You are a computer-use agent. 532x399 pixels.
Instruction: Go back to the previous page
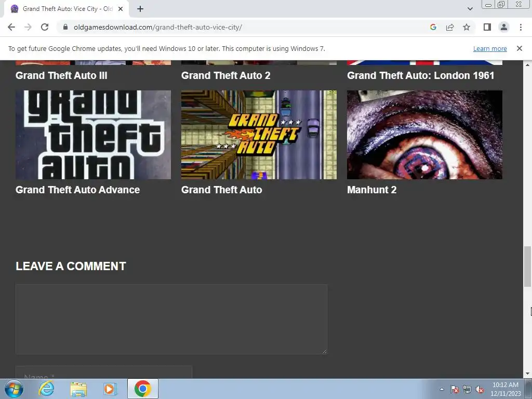(x=11, y=27)
